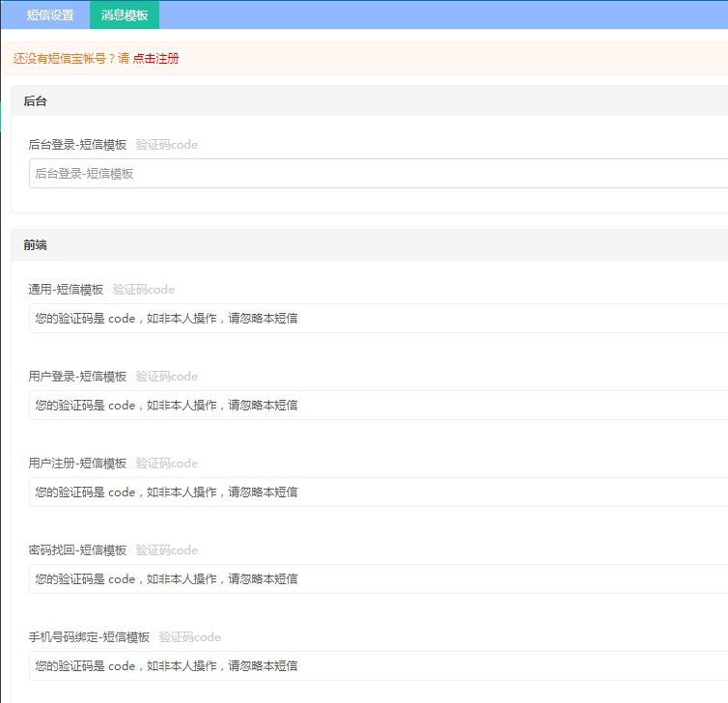Screen dimensions: 728x703
Task: Focus the empty 后台登录-短信模板 input field
Action: 377,174
